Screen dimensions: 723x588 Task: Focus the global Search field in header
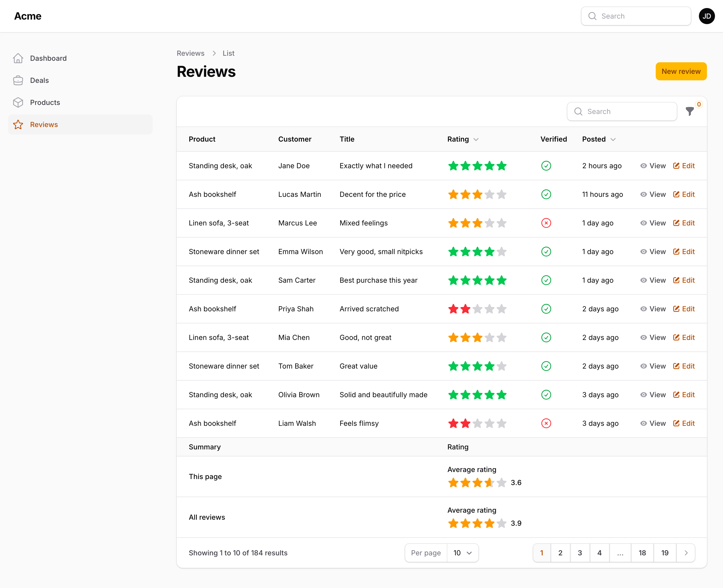pos(636,16)
